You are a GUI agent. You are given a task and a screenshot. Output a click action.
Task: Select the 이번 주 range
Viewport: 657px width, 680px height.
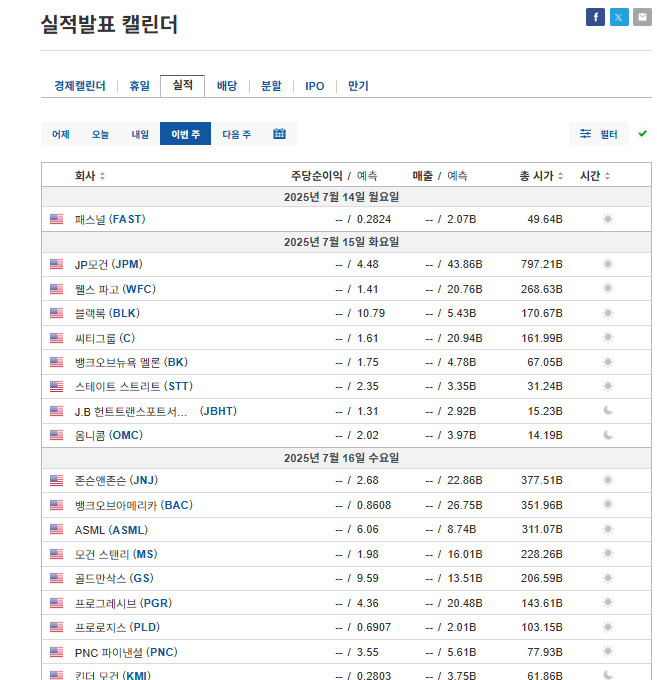pos(185,134)
